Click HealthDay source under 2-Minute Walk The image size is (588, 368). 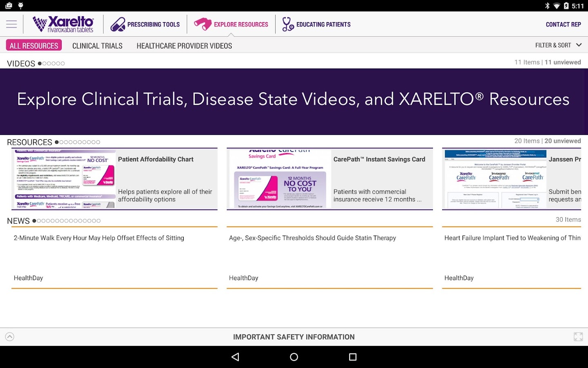click(28, 278)
